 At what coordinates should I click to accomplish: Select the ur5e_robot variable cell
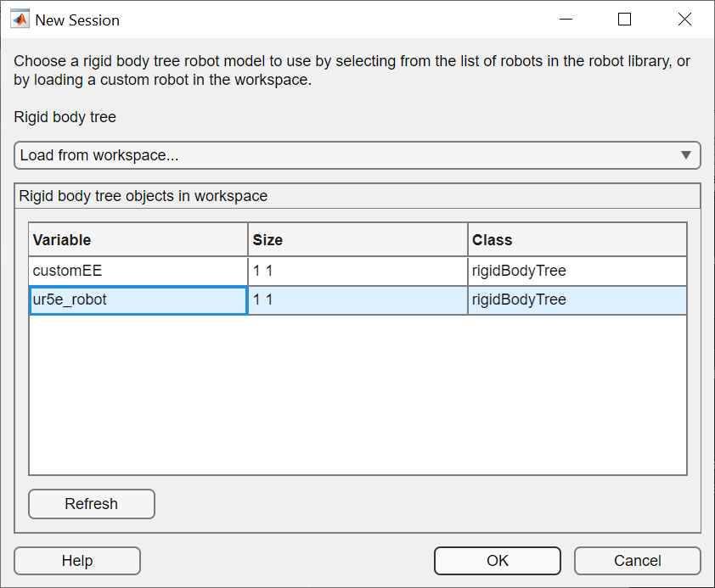(138, 300)
